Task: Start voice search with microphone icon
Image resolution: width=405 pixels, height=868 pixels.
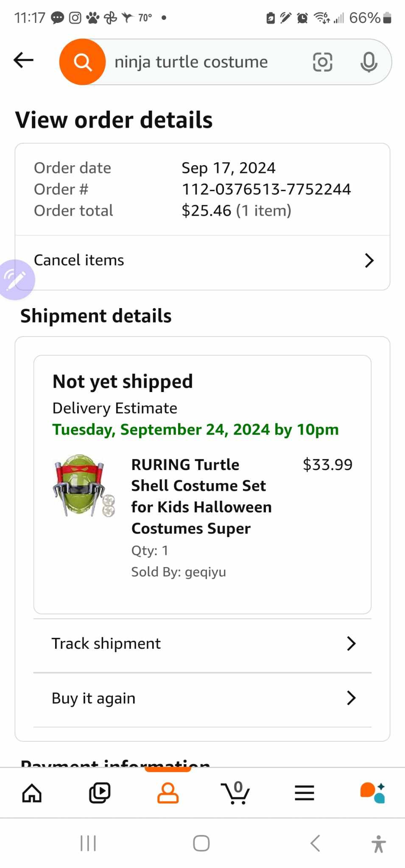Action: pyautogui.click(x=369, y=62)
